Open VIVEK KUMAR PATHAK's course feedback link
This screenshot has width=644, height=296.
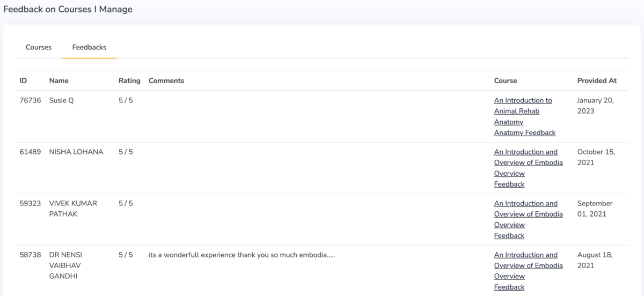click(x=528, y=219)
